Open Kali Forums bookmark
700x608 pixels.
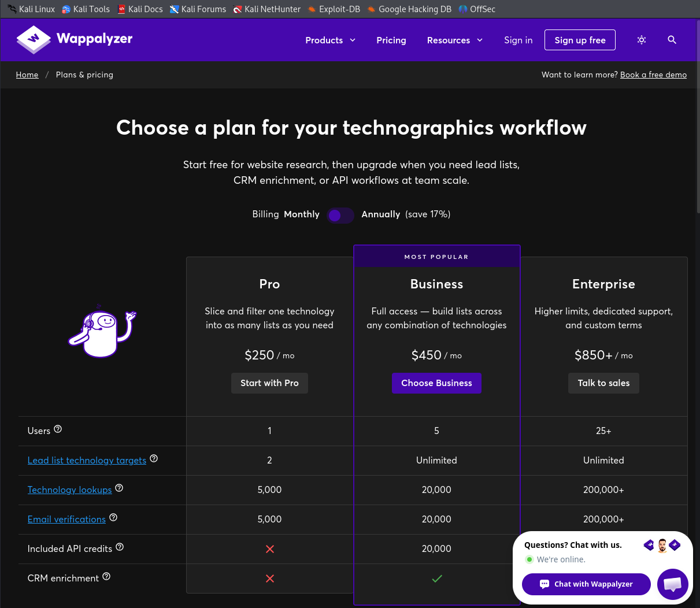(198, 9)
